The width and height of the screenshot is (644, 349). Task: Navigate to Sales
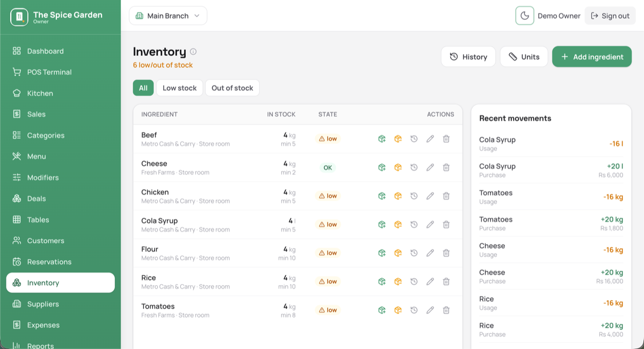coord(60,114)
